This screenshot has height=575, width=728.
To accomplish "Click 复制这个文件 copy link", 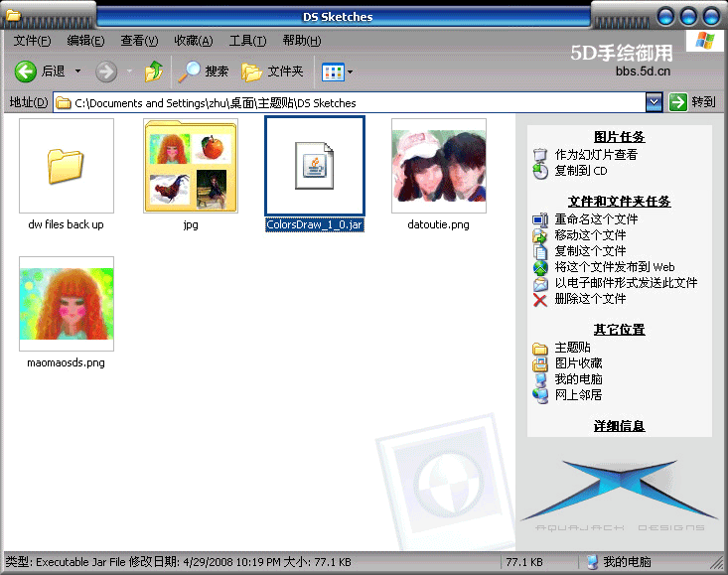I will pos(590,251).
